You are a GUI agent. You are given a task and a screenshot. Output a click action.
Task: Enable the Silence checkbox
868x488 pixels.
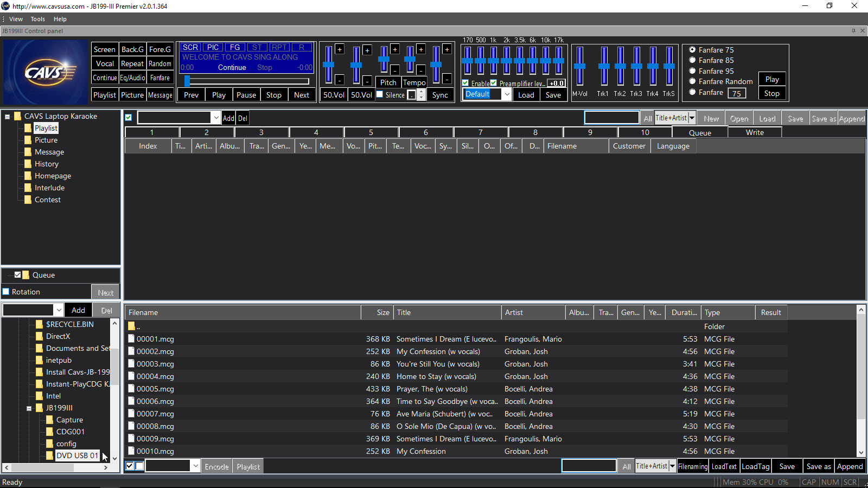[x=380, y=94]
